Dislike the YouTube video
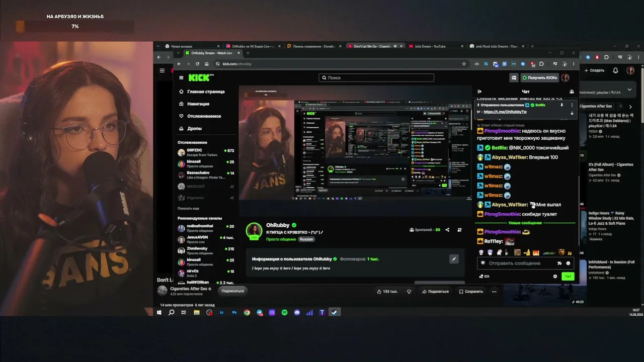 coord(409,291)
